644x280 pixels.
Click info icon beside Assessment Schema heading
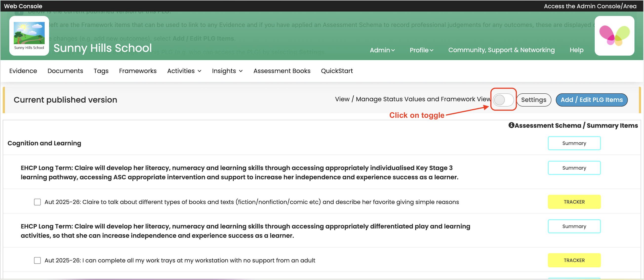[x=511, y=125]
